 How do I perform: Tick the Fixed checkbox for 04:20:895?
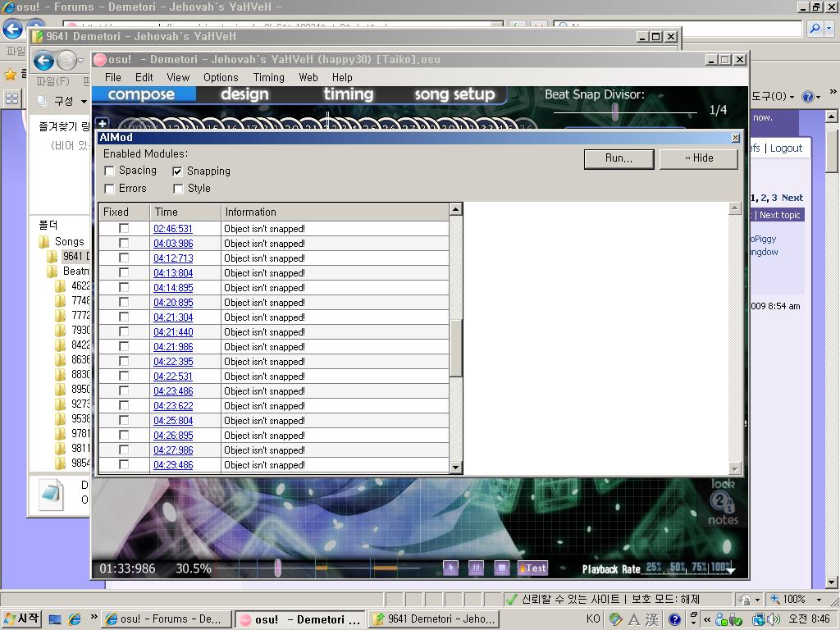[124, 302]
